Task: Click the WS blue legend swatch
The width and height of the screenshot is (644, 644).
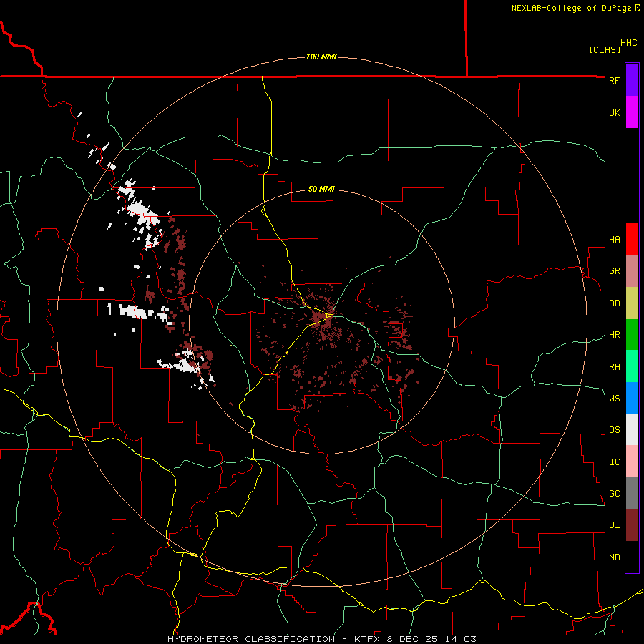Action: 632,398
